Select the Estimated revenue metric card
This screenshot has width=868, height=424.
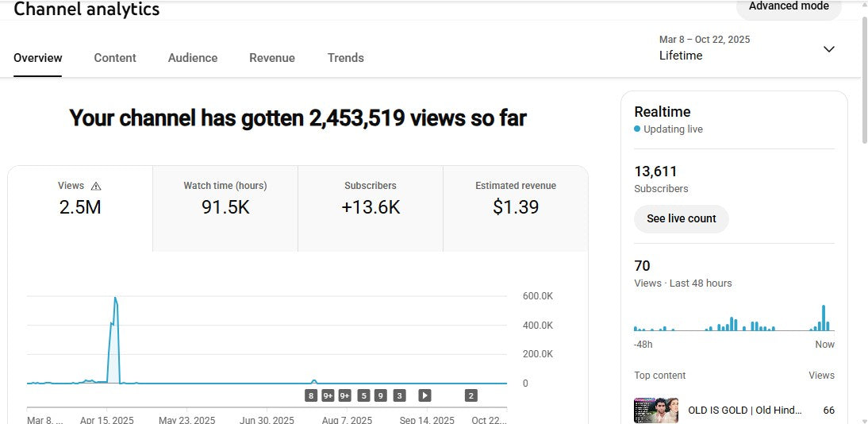coord(516,208)
